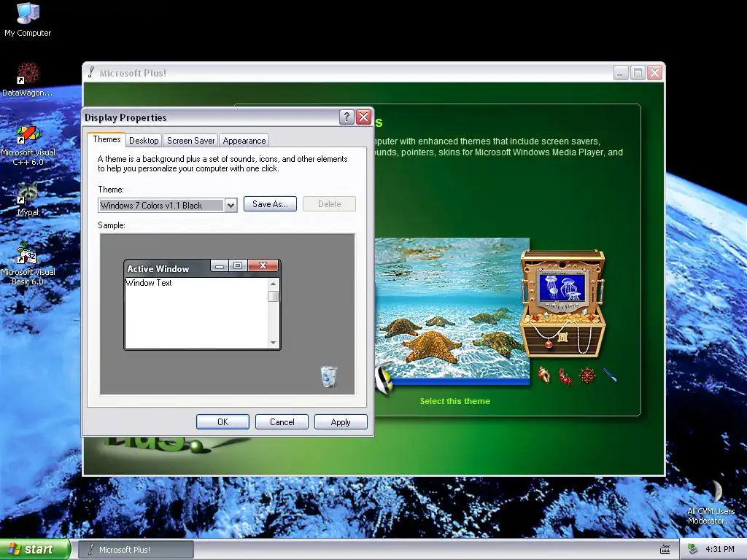Switch to the Themes tab

point(107,139)
